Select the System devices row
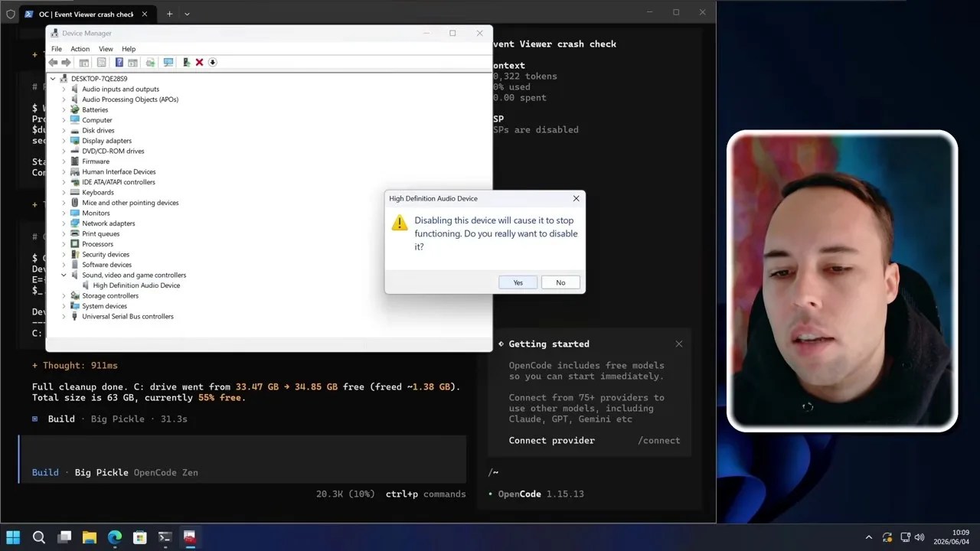The height and width of the screenshot is (551, 980). click(x=105, y=306)
